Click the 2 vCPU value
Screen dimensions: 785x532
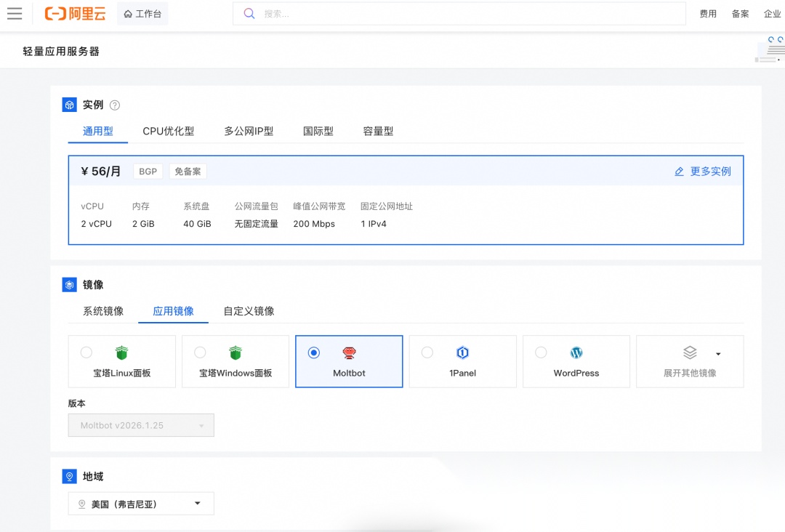(96, 224)
